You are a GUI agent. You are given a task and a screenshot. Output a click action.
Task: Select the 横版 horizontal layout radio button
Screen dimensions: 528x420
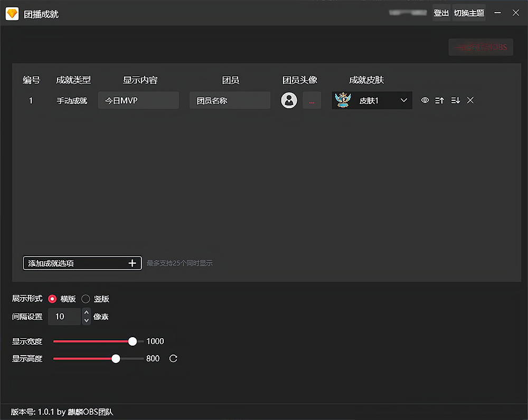point(52,299)
